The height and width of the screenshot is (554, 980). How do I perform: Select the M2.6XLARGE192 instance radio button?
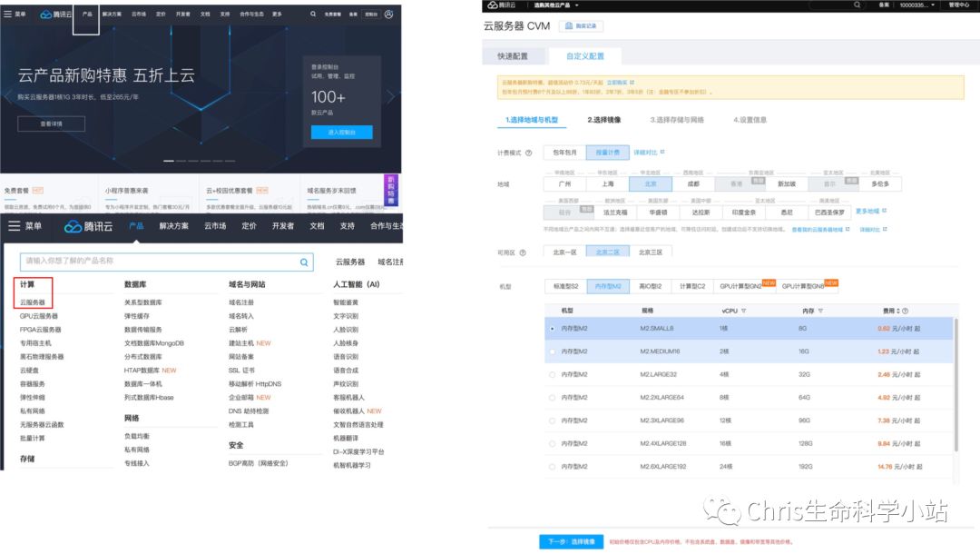552,467
